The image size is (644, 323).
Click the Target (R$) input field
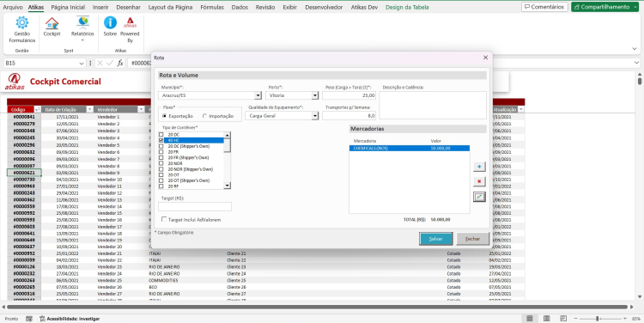tap(195, 206)
